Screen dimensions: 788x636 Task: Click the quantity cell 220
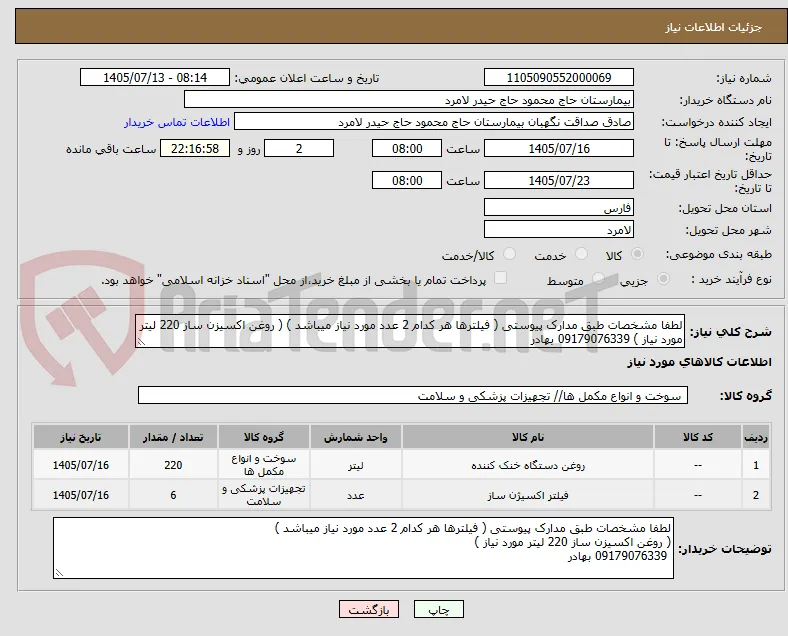173,465
